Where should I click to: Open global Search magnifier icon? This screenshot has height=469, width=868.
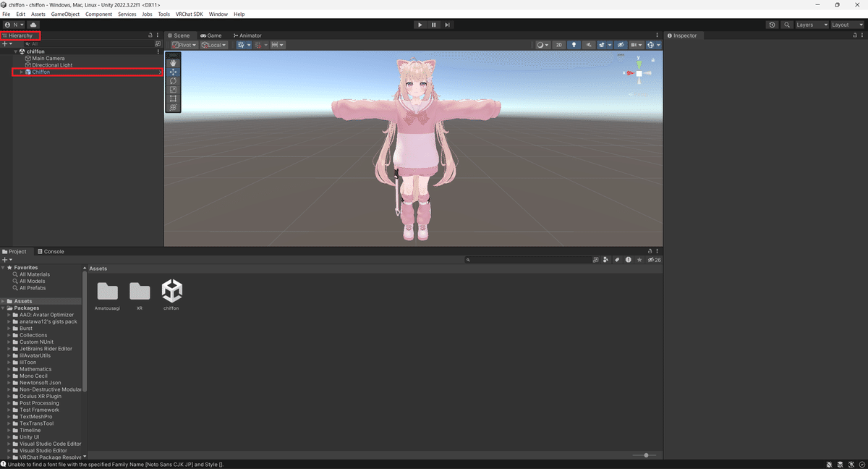click(786, 25)
